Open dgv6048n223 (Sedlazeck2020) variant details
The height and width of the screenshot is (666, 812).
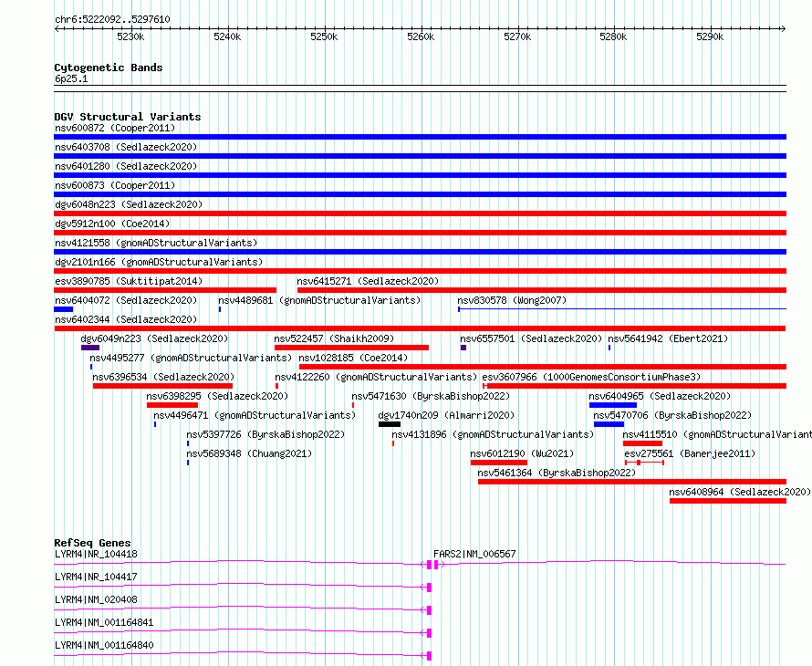[129, 204]
